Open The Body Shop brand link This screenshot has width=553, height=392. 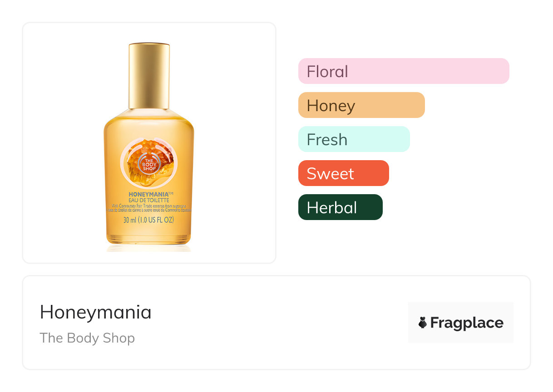point(87,338)
